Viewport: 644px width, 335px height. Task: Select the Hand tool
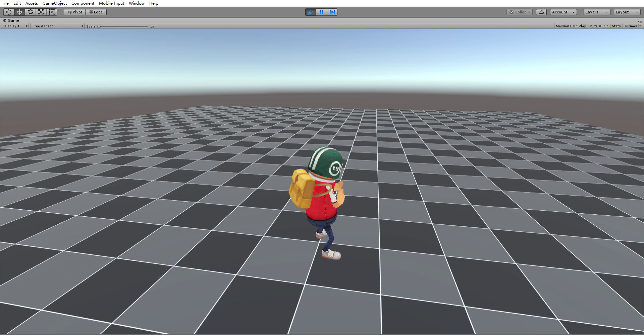click(9, 12)
